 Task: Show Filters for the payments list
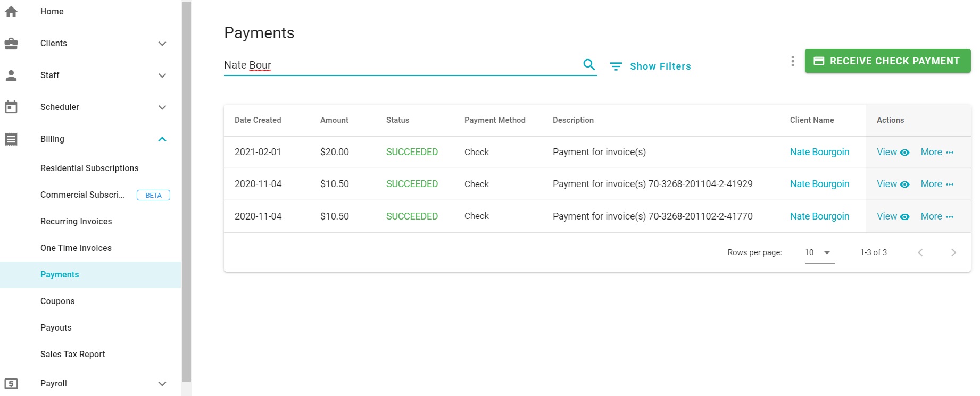pyautogui.click(x=650, y=66)
